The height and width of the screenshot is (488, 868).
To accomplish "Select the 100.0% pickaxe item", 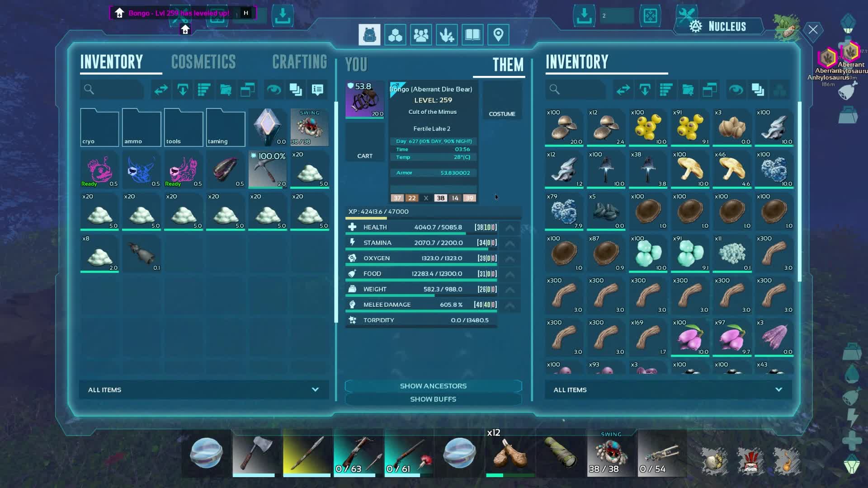I will tap(268, 169).
